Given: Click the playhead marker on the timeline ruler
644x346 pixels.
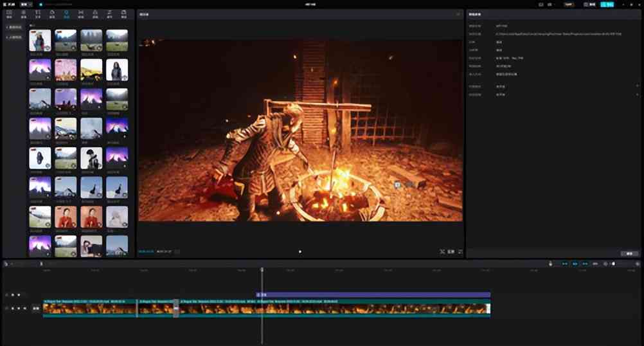Looking at the screenshot, I should click(x=262, y=270).
